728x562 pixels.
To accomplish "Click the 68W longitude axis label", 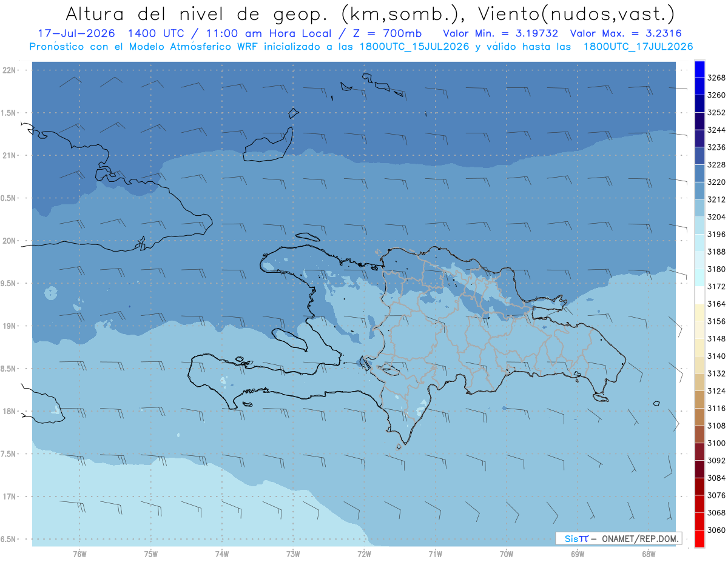I will 649,554.
